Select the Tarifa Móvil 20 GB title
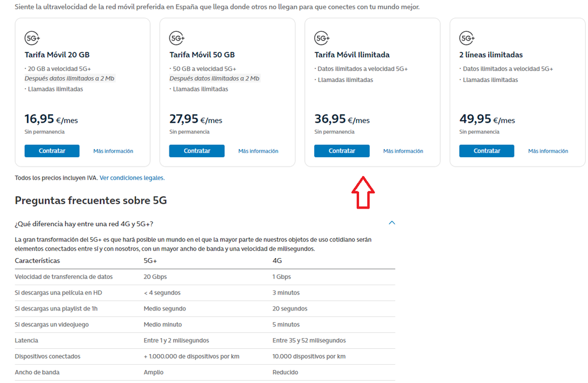The image size is (588, 383). 57,55
